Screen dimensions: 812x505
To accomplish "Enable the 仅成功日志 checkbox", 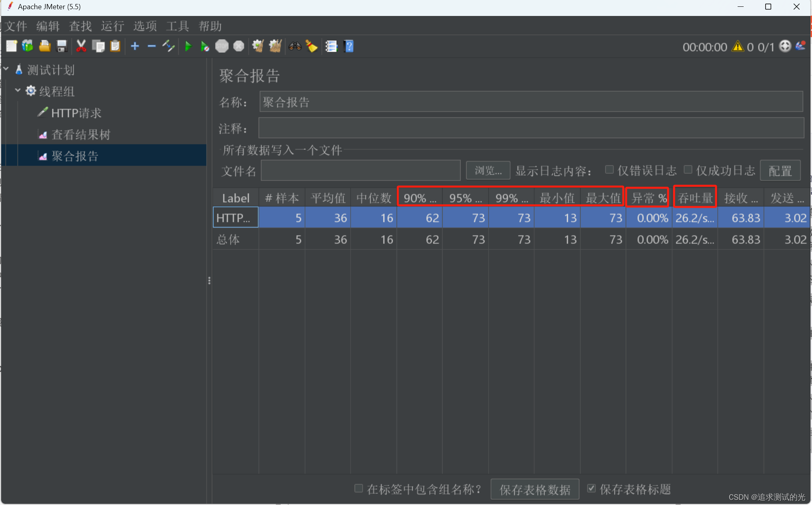I will click(x=688, y=170).
